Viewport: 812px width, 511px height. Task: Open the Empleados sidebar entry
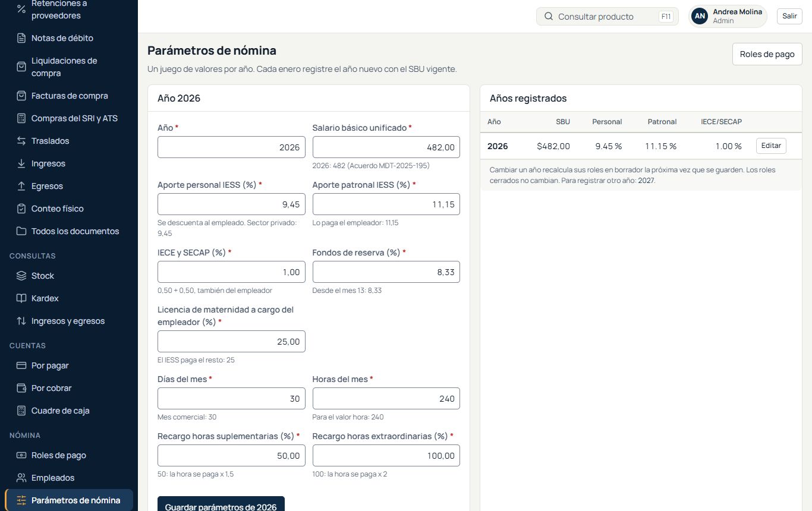(x=69, y=478)
